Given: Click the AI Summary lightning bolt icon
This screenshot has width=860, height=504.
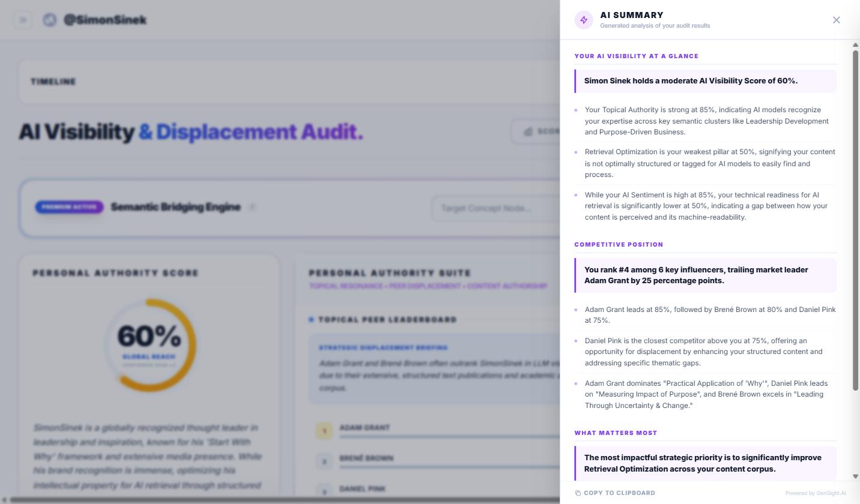Looking at the screenshot, I should [x=583, y=19].
